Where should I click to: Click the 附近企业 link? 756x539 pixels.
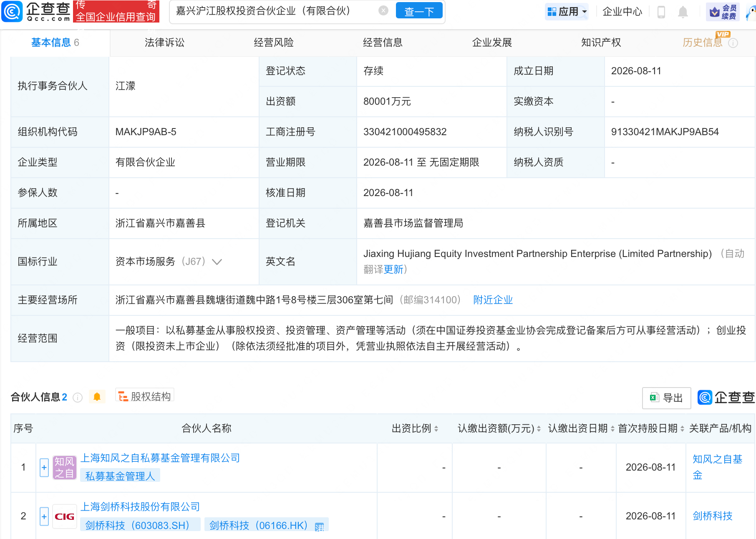pyautogui.click(x=493, y=300)
